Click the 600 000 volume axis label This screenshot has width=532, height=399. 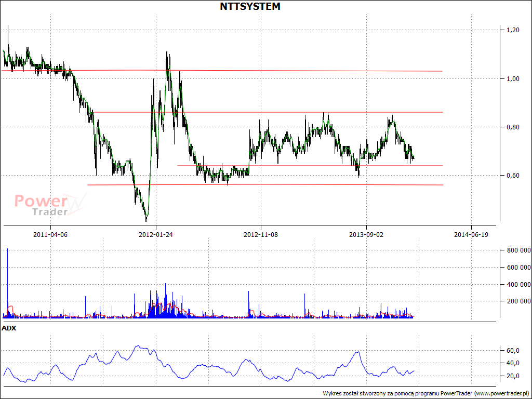click(x=519, y=268)
